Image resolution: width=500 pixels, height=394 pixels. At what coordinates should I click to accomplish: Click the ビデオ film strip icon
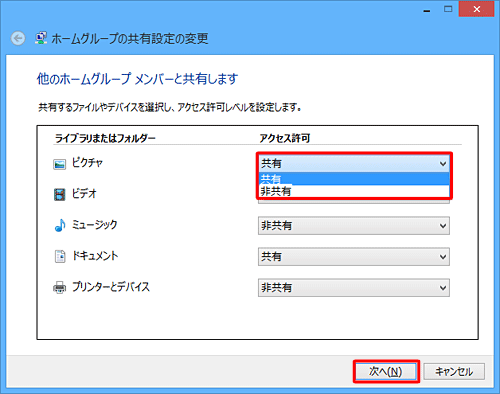60,194
